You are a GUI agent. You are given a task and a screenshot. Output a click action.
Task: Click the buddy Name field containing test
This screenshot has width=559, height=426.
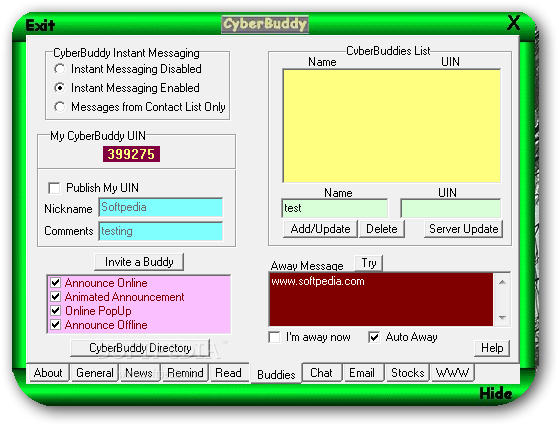[x=334, y=208]
